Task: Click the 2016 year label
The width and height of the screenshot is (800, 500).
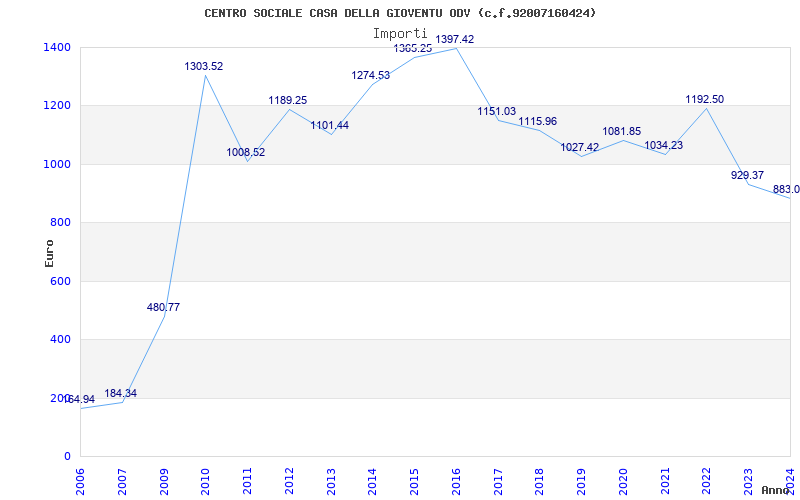Action: pyautogui.click(x=456, y=482)
